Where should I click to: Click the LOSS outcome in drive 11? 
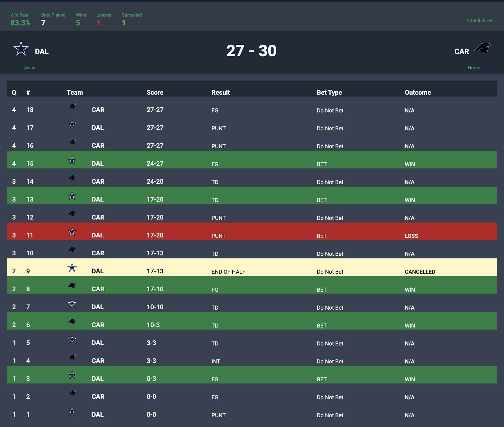coord(411,236)
